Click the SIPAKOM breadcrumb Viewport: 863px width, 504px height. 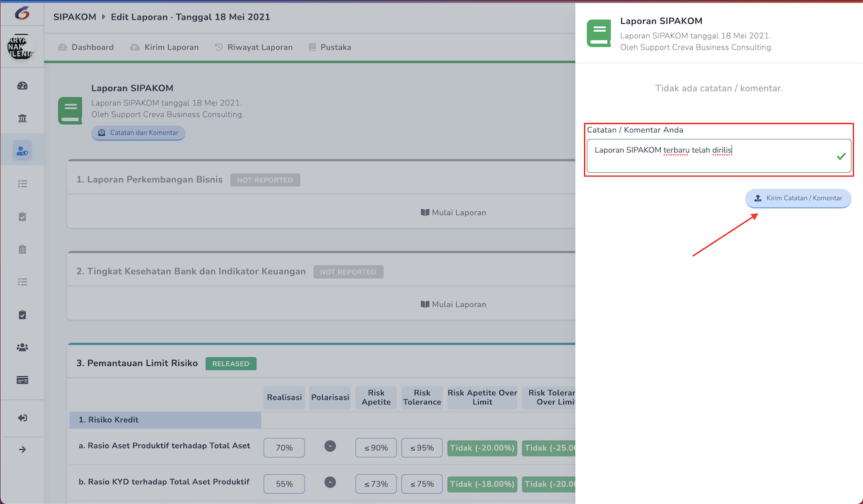[75, 17]
